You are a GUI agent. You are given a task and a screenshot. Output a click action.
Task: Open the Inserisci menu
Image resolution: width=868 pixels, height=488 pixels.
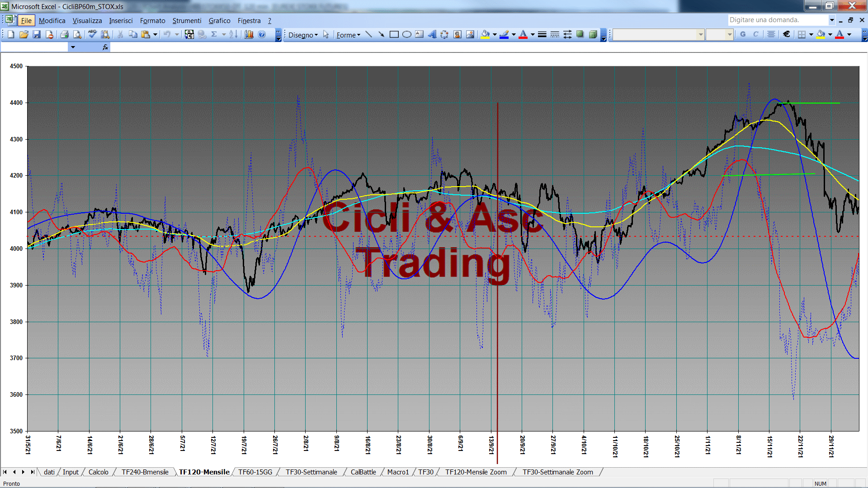pyautogui.click(x=121, y=20)
